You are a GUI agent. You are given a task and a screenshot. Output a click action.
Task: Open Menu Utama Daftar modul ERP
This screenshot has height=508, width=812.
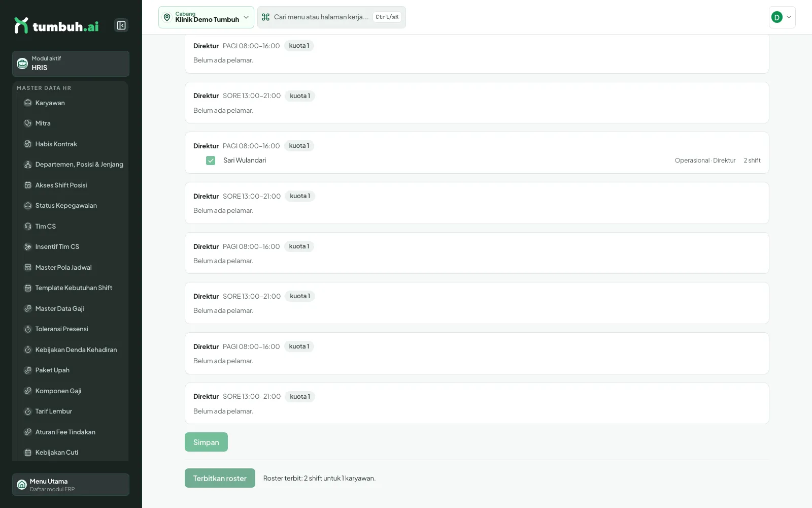[71, 485]
